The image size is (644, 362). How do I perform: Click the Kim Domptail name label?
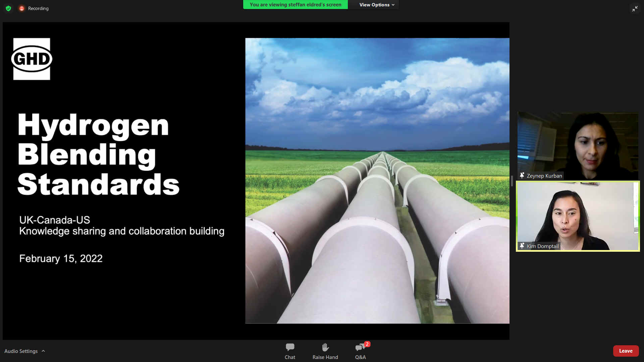[542, 246]
